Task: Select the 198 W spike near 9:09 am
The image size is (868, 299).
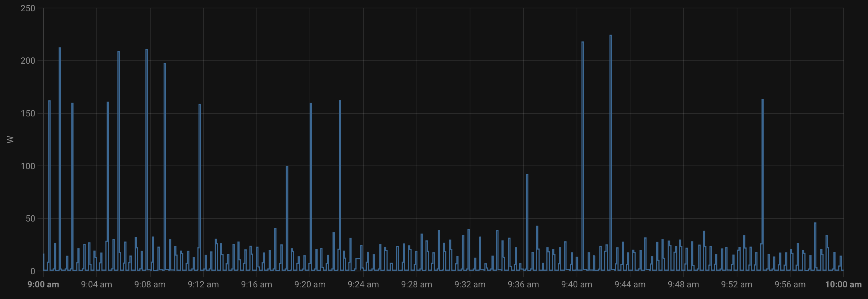Action: point(165,167)
